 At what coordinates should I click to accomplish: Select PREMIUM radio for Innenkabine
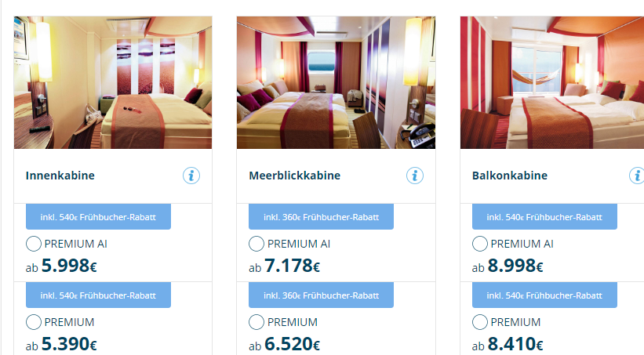coord(34,322)
